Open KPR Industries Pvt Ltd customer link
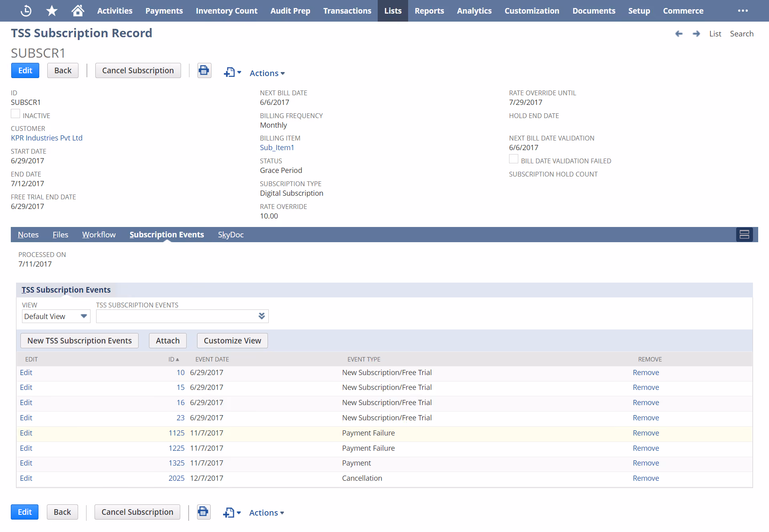Screen dimensions: 769x532 click(46, 138)
